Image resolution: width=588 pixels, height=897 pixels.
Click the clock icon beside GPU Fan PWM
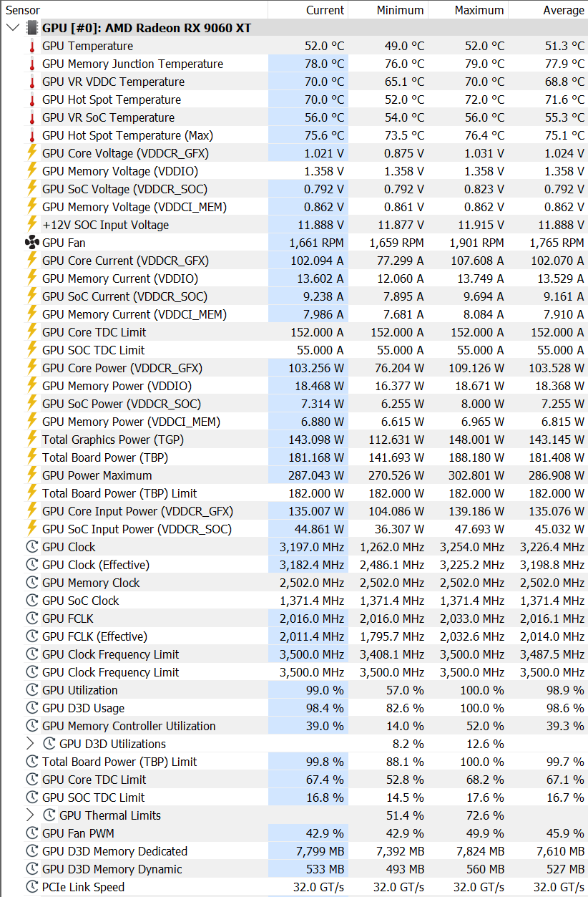point(31,833)
